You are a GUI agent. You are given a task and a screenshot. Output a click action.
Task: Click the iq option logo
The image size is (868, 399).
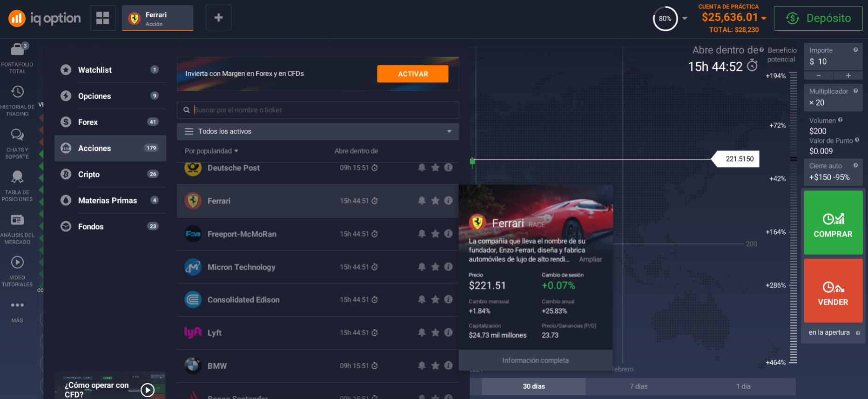coord(45,18)
